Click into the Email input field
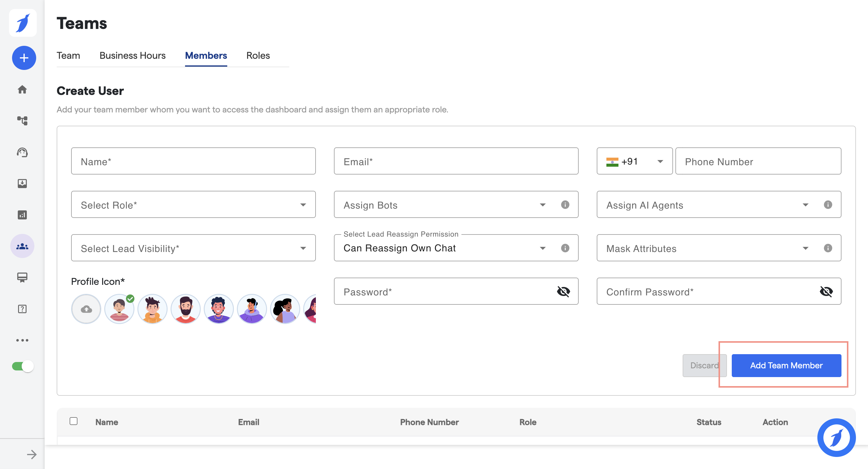Screen dimensions: 868x469 [456, 161]
